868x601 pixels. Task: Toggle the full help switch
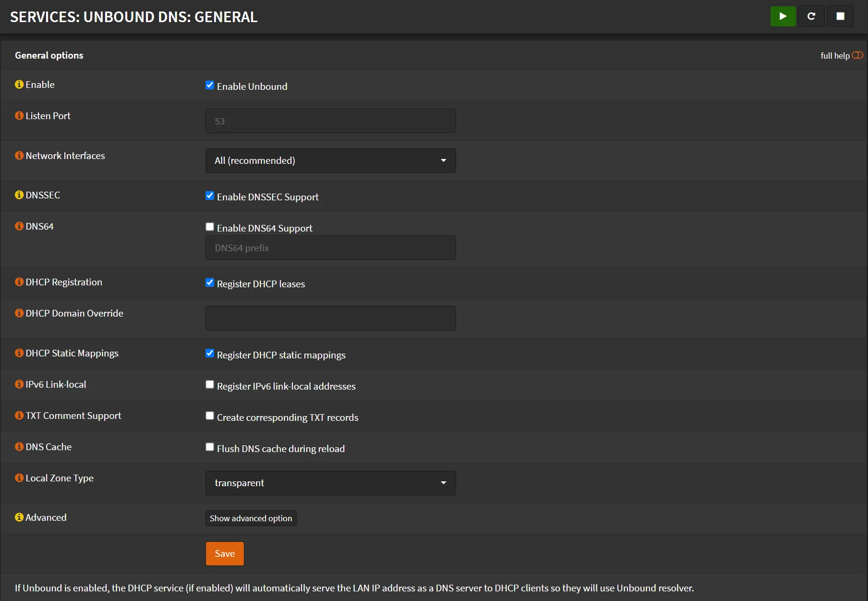pos(857,55)
